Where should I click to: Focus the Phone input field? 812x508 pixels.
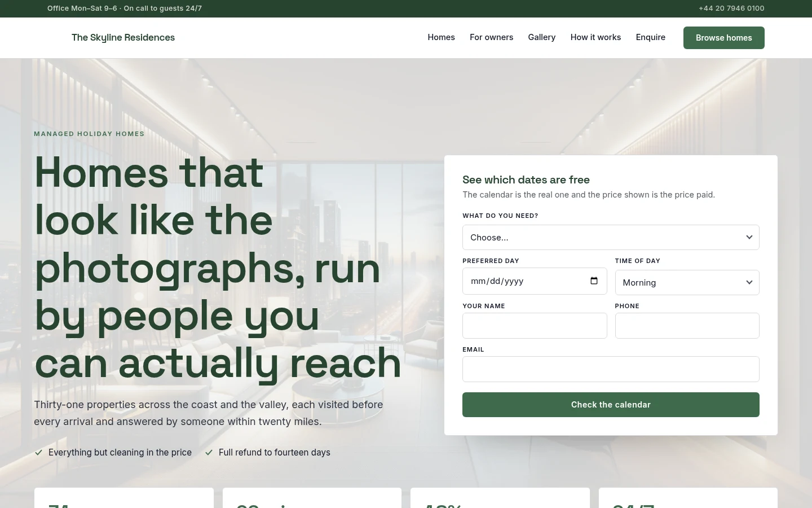(687, 326)
